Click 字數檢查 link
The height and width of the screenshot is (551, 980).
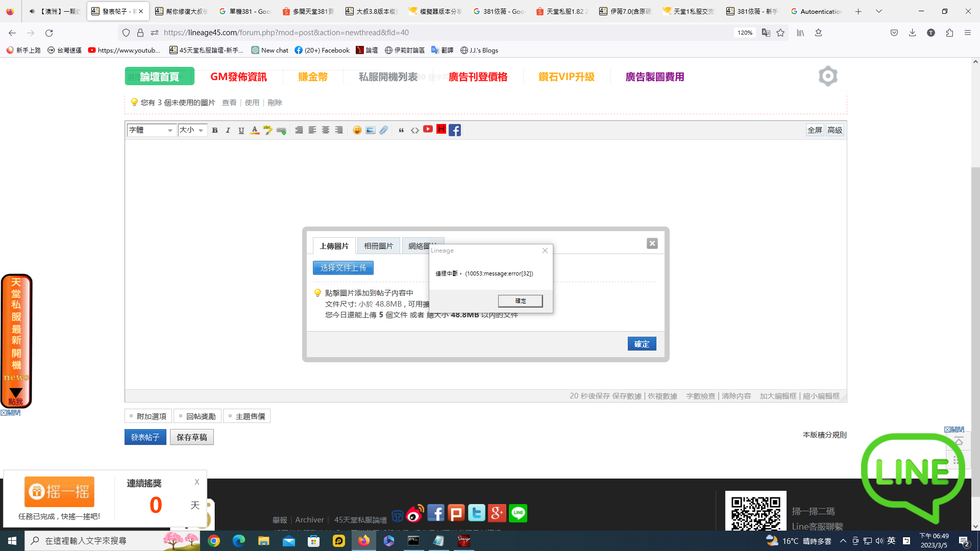pyautogui.click(x=701, y=396)
